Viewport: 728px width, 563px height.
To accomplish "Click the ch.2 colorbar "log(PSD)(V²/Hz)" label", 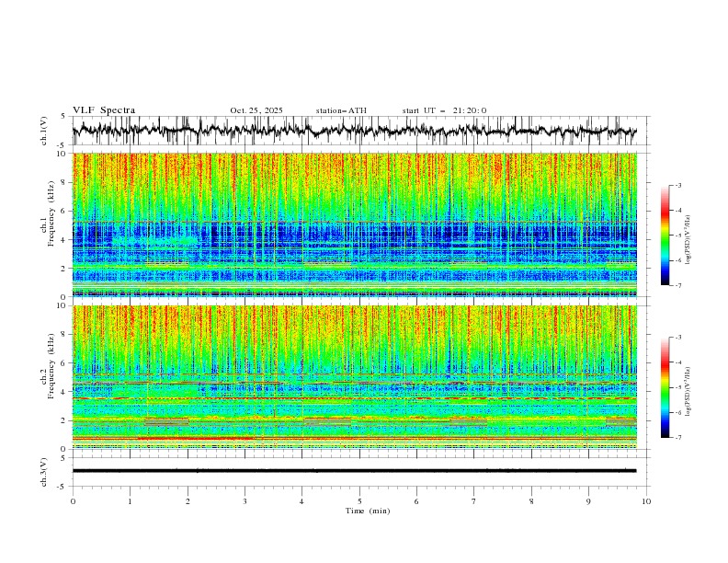I will 688,392.
